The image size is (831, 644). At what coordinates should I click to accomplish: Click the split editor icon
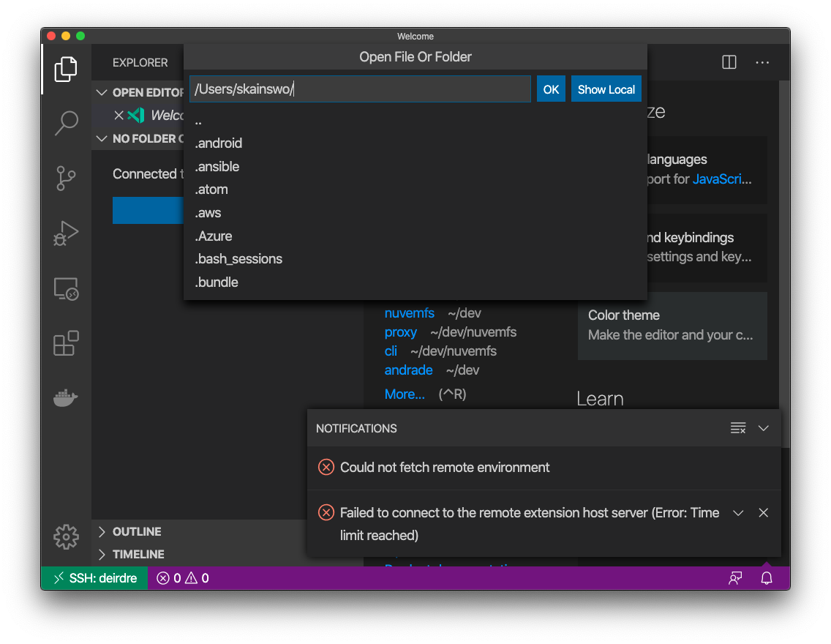[729, 62]
